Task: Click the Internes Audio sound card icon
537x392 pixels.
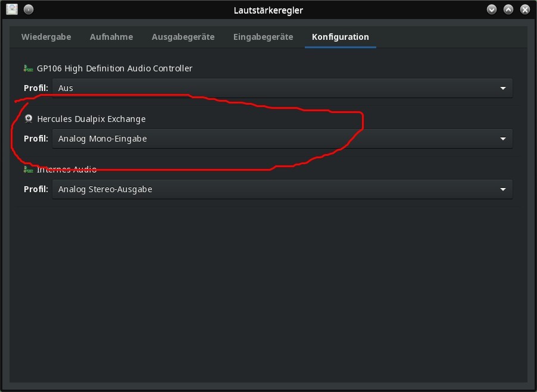Action: click(29, 170)
